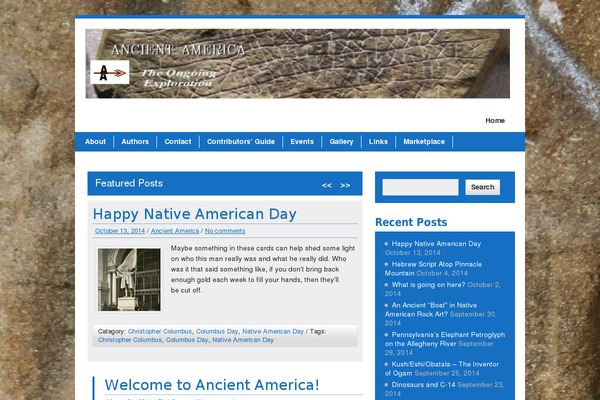Click the Search button
This screenshot has width=600, height=400.
tap(483, 187)
